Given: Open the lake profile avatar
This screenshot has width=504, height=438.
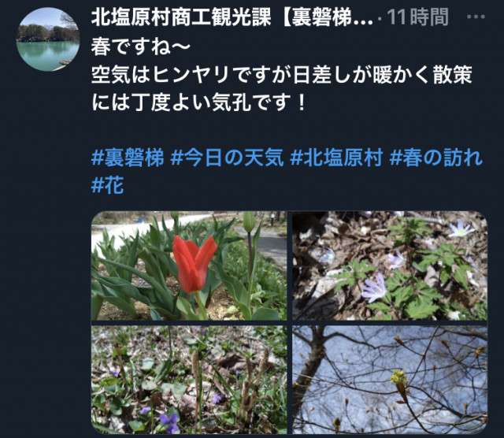Looking at the screenshot, I should (x=48, y=39).
